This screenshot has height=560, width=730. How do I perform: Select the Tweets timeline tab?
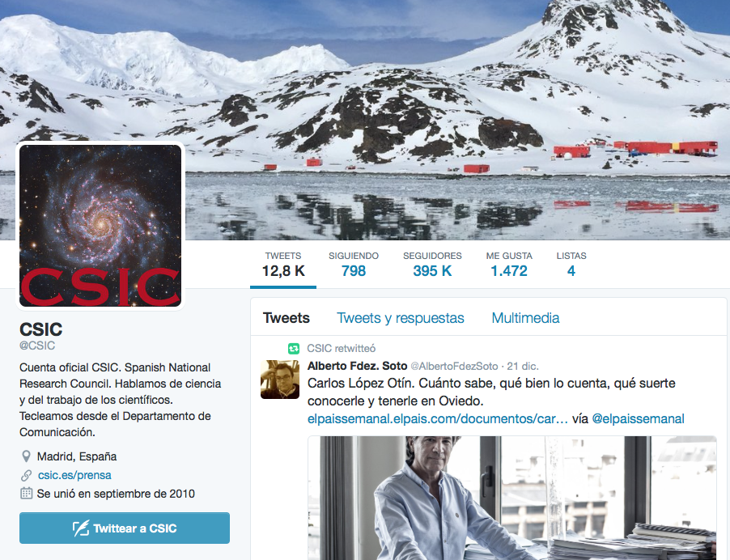coord(286,318)
